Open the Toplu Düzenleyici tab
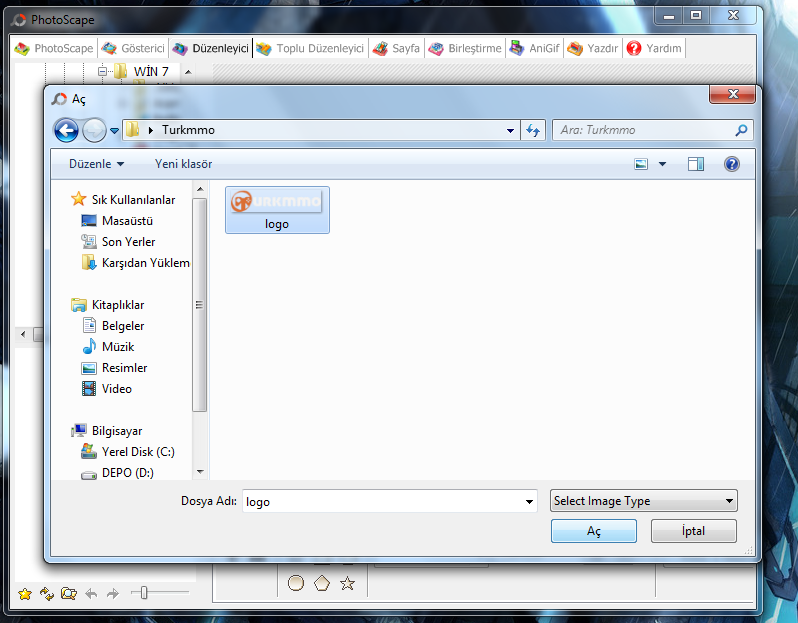This screenshot has width=798, height=623. (x=310, y=48)
